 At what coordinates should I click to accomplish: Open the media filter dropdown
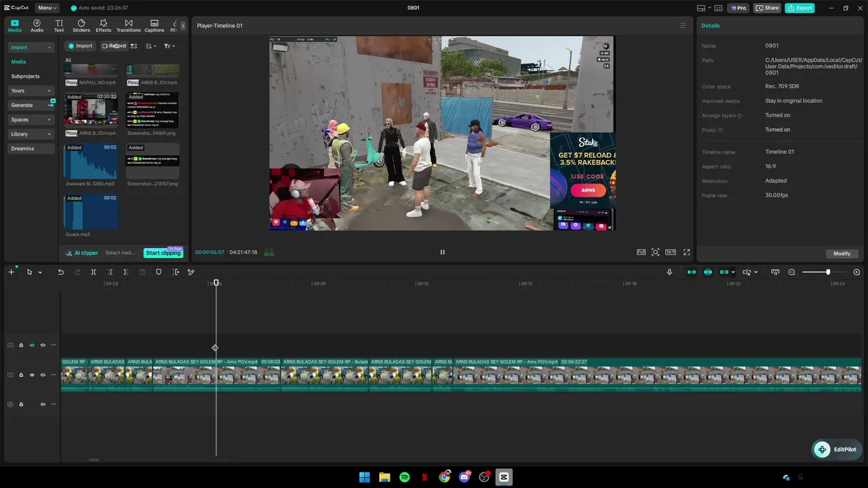(169, 46)
